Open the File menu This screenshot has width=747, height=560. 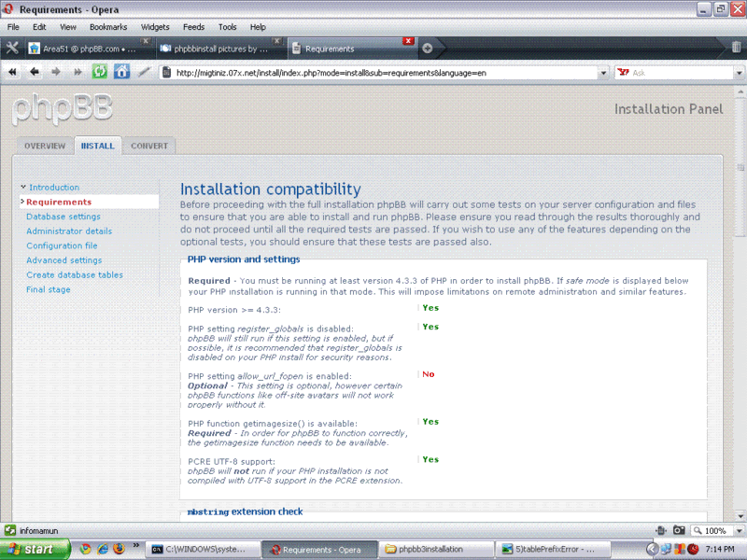tap(13, 27)
